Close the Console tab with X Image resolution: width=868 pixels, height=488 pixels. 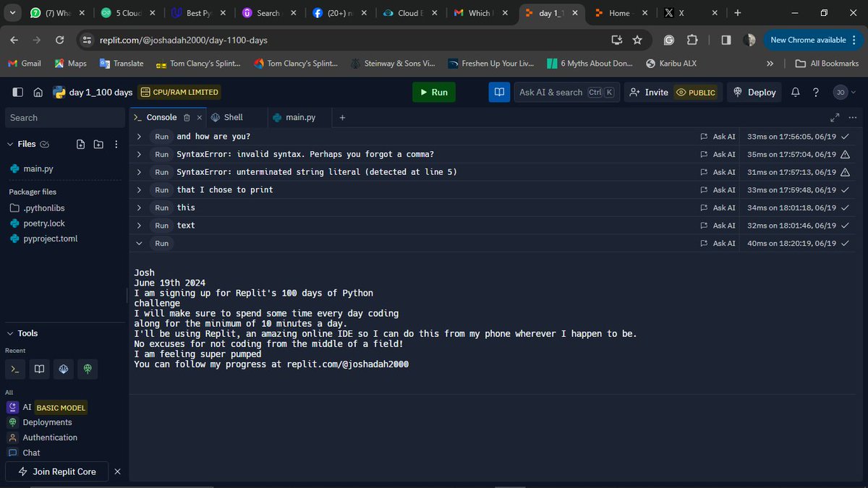200,117
